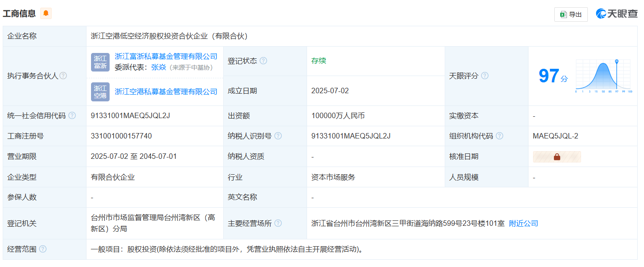Click the 资本市场服务 industry value
Image resolution: width=644 pixels, height=267 pixels.
[x=333, y=177]
